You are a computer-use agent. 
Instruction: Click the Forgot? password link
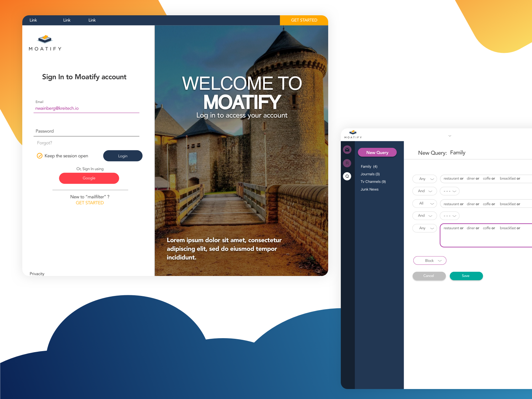[45, 143]
